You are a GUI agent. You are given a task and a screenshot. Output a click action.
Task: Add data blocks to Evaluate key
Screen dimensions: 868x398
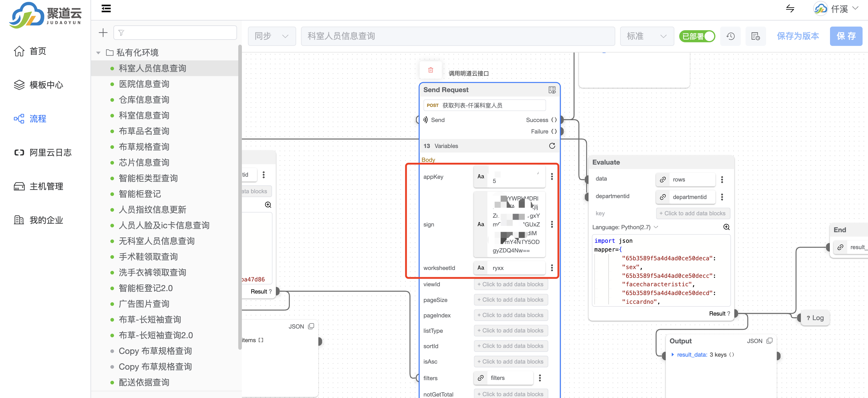click(x=693, y=213)
